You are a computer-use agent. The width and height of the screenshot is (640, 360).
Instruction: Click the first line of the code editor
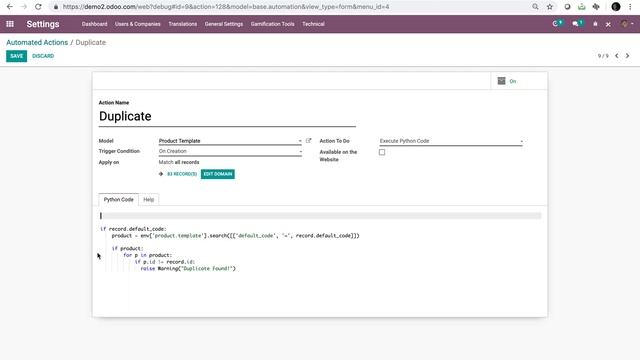[320, 216]
